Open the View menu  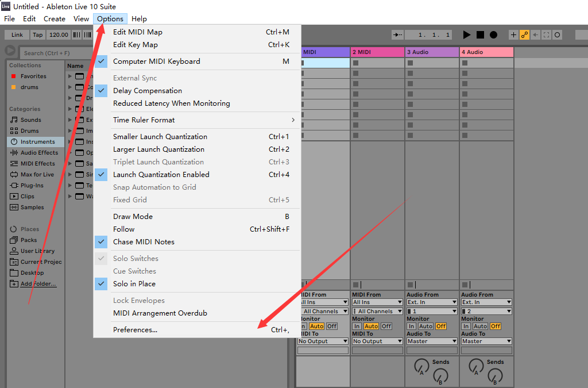point(81,19)
